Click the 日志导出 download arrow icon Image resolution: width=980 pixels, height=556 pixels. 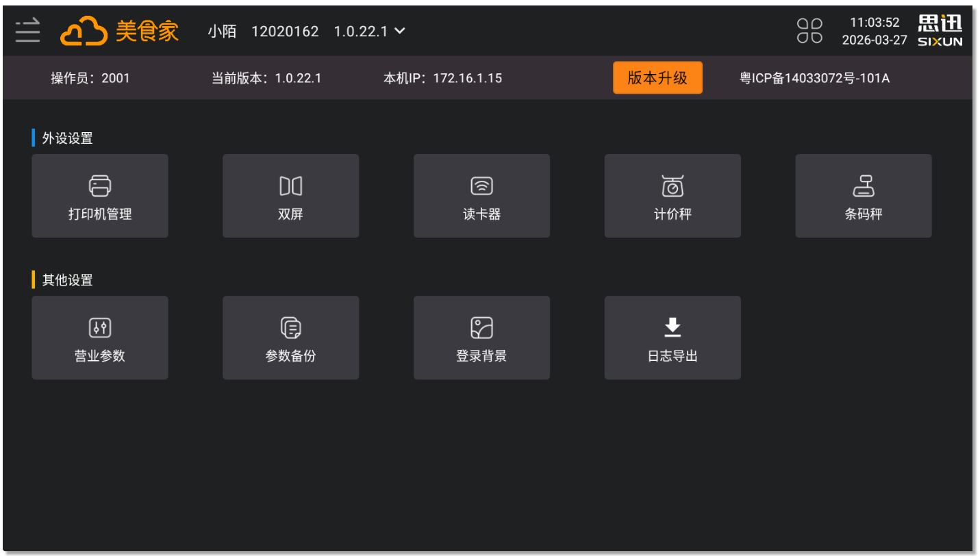click(673, 328)
